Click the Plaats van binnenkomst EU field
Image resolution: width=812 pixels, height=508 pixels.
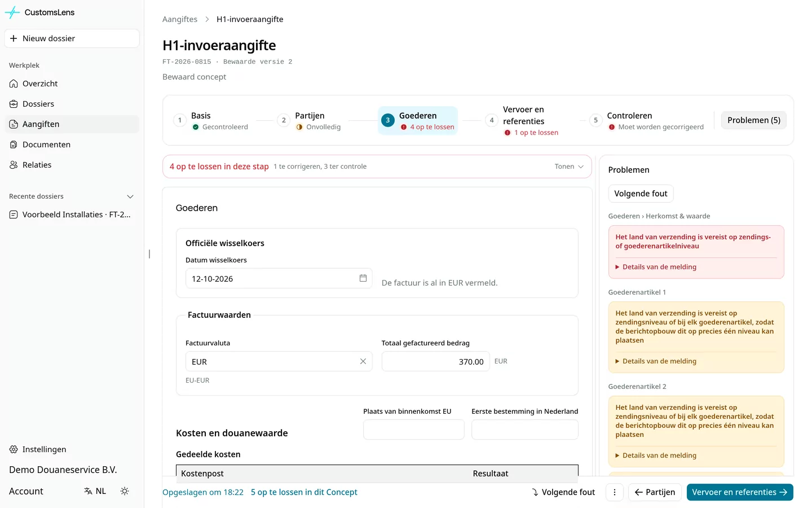(x=413, y=430)
